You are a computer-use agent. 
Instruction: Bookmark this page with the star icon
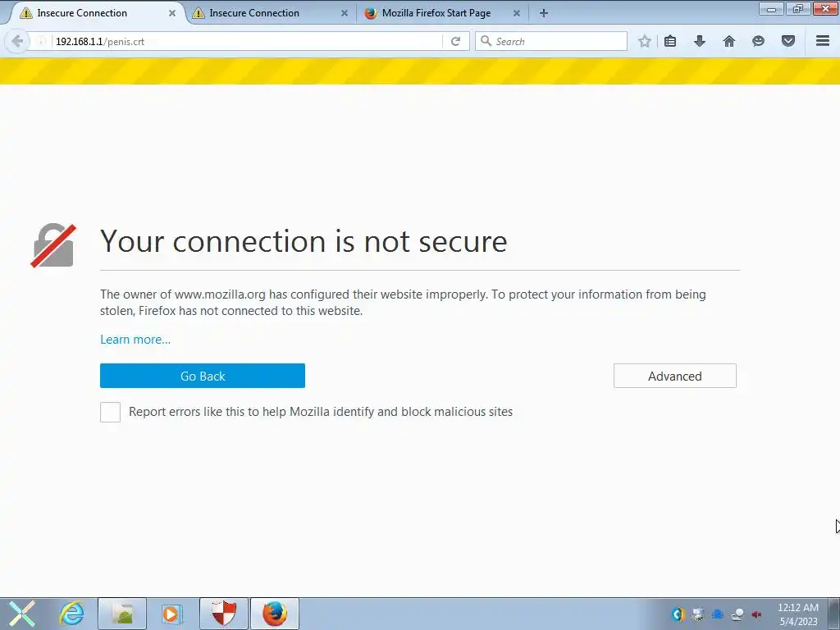(x=645, y=41)
